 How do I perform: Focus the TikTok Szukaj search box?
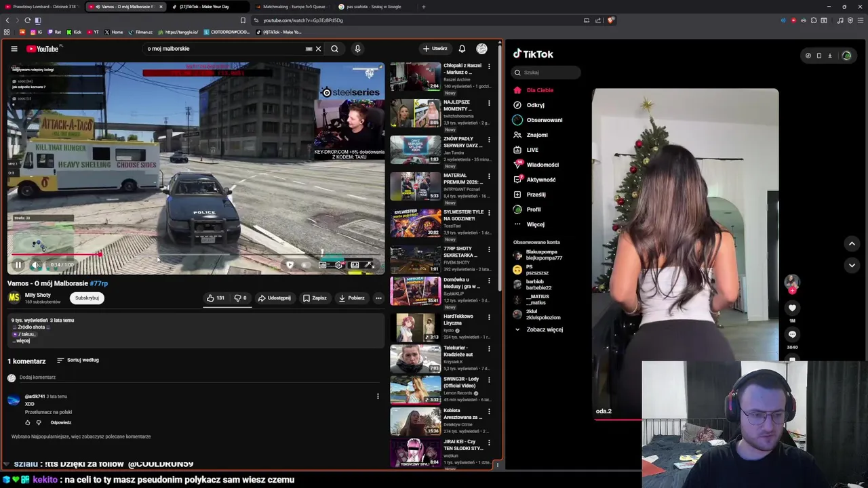coord(547,73)
